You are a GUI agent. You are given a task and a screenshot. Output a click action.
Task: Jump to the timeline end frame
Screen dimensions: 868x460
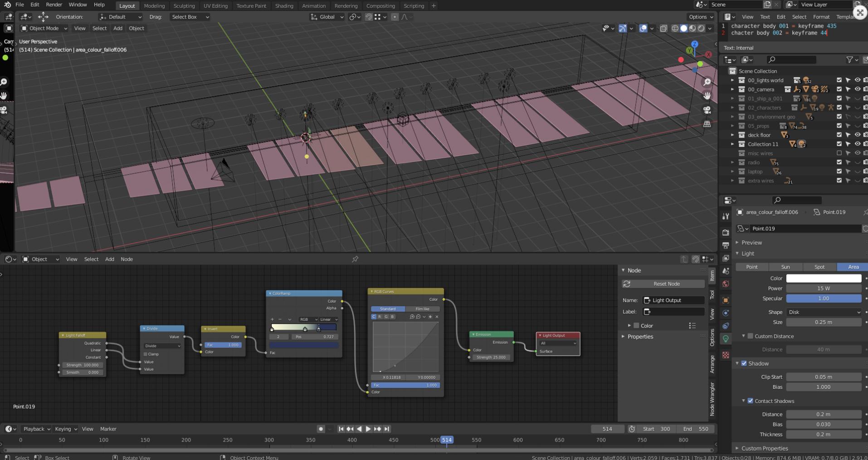coord(387,429)
